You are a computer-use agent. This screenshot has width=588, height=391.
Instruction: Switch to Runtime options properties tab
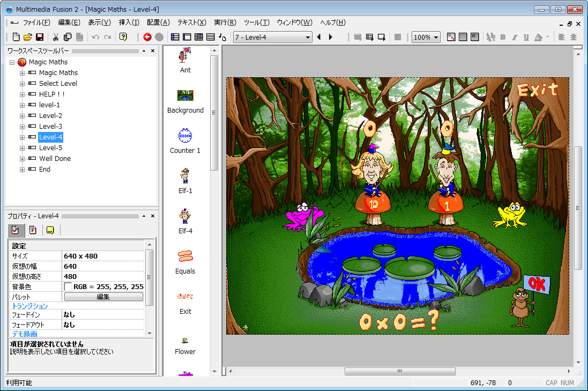[x=33, y=230]
